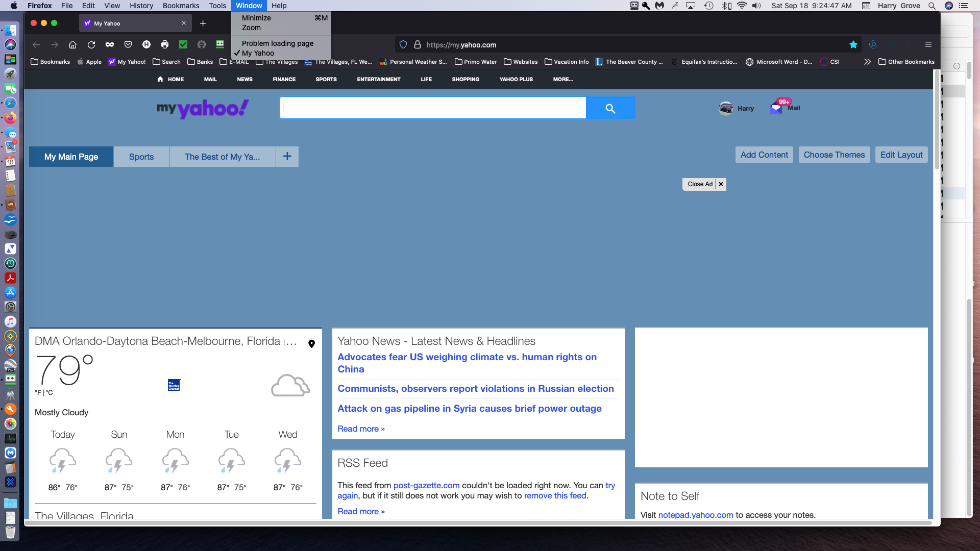Open the Other Bookmarks folder
The width and height of the screenshot is (980, 551).
[906, 62]
